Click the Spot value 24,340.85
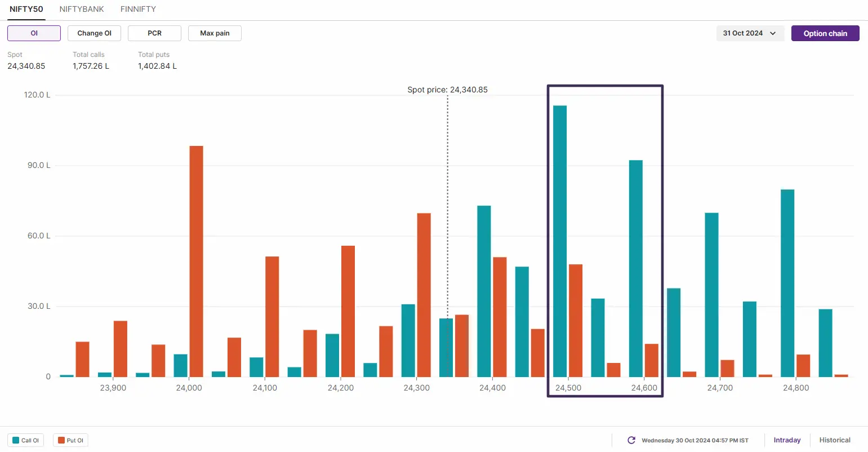The image size is (868, 452). (26, 66)
